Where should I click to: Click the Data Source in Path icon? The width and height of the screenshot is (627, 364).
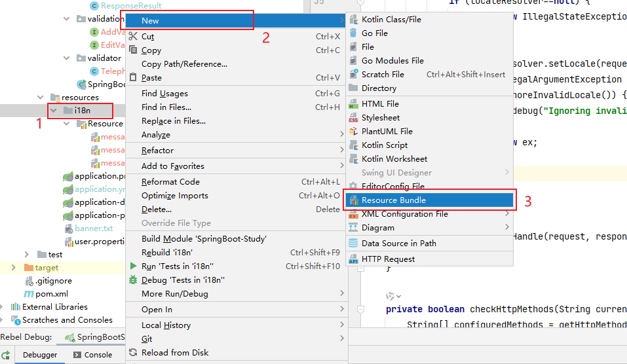click(354, 244)
